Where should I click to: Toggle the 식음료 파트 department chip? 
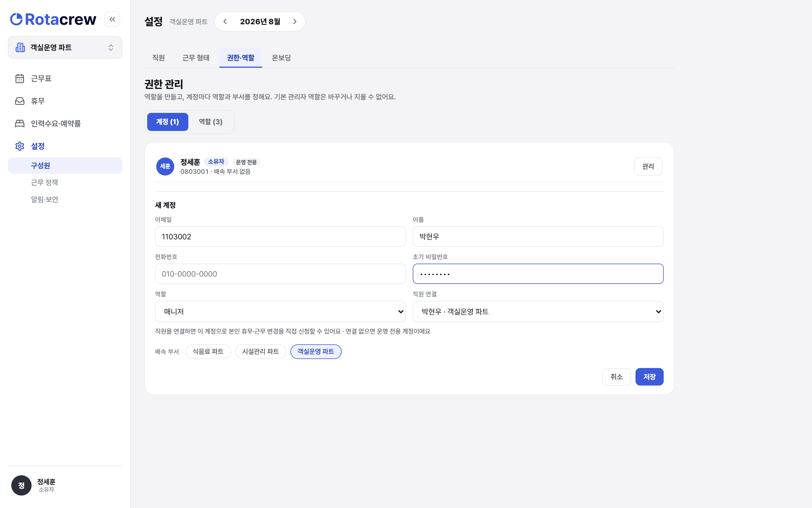(208, 351)
